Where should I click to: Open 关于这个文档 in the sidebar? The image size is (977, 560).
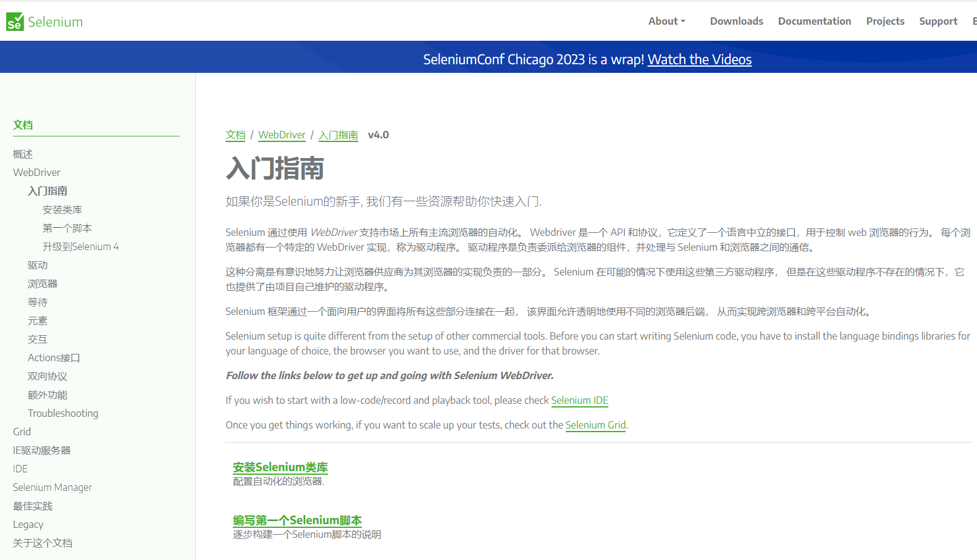tap(43, 543)
